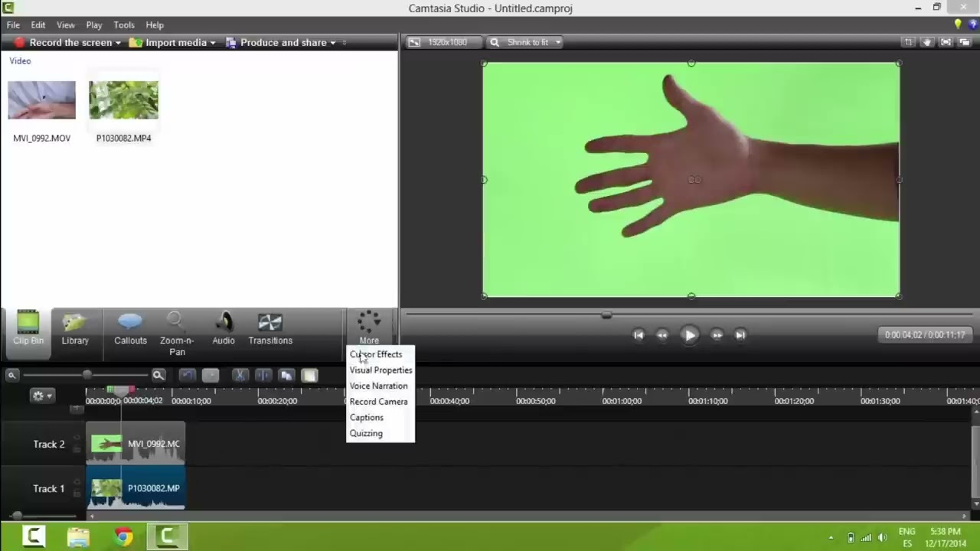Viewport: 980px width, 551px height.
Task: Click the track height slider at bottom-left
Action: tap(17, 516)
